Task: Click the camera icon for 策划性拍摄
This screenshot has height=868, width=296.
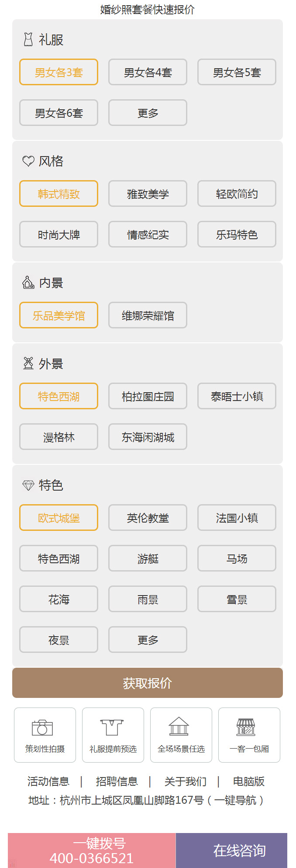Action: [42, 728]
